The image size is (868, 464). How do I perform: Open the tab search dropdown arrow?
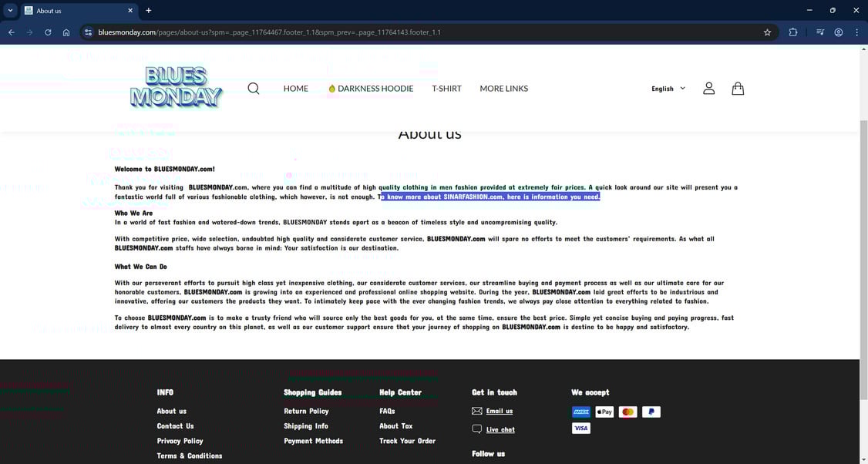(10, 11)
